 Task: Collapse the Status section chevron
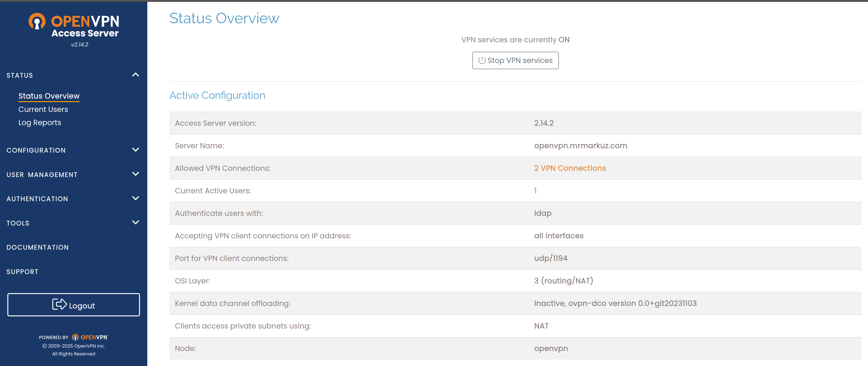[135, 75]
